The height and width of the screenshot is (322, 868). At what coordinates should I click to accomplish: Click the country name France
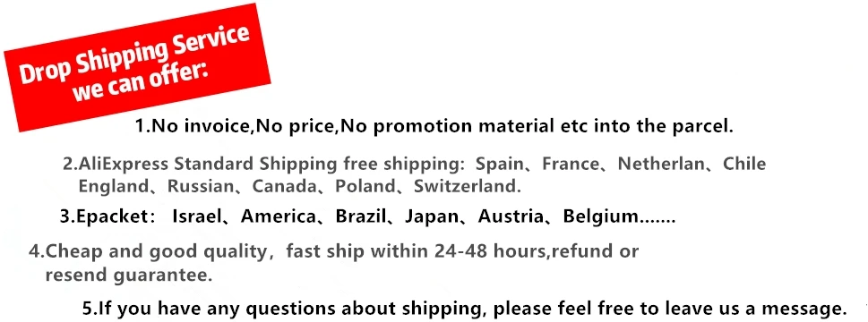tap(571, 164)
